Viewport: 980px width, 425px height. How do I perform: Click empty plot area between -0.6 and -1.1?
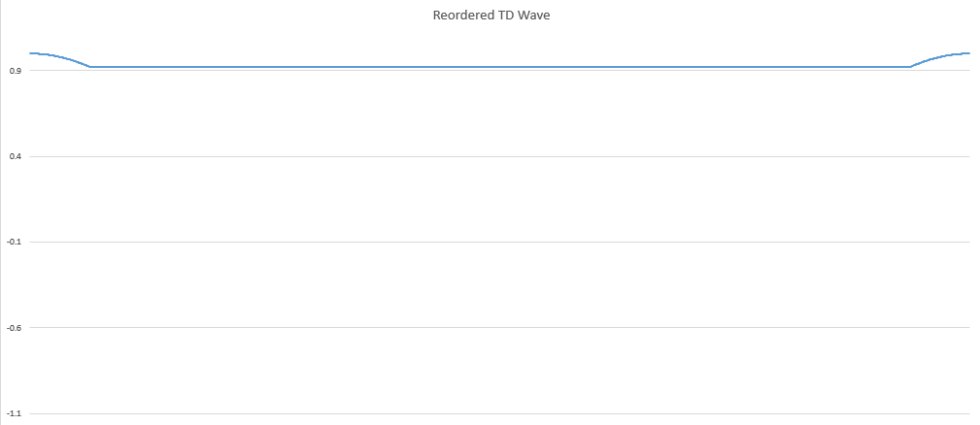[486, 371]
